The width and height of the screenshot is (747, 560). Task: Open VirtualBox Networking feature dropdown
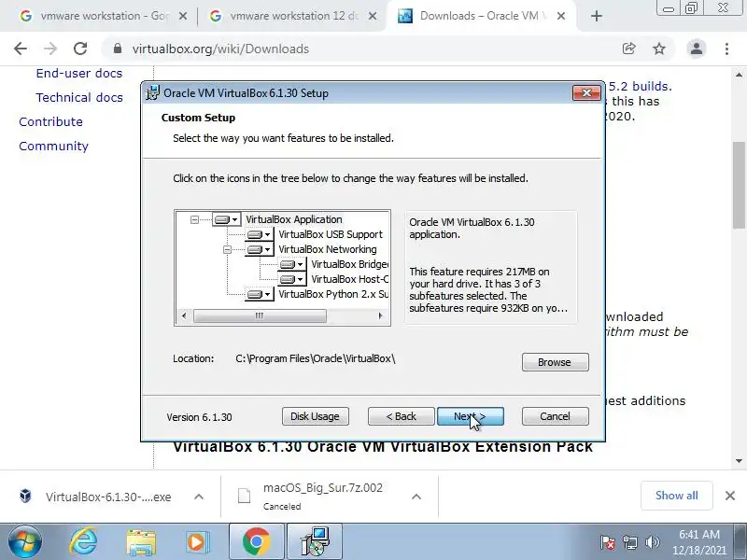coord(260,249)
